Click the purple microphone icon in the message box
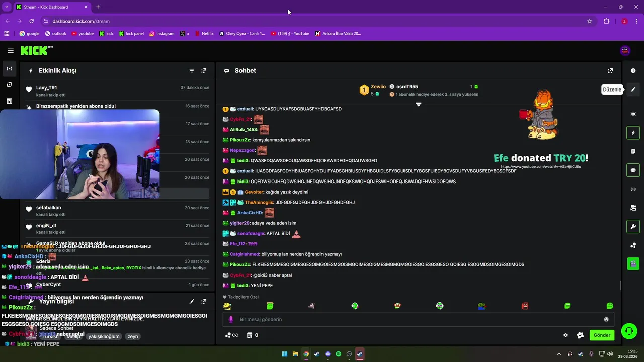This screenshot has width=644, height=362. (x=231, y=319)
